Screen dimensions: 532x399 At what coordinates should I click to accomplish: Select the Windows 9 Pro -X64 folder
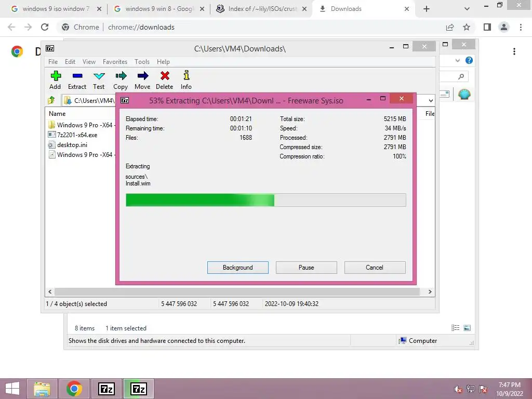coord(82,125)
